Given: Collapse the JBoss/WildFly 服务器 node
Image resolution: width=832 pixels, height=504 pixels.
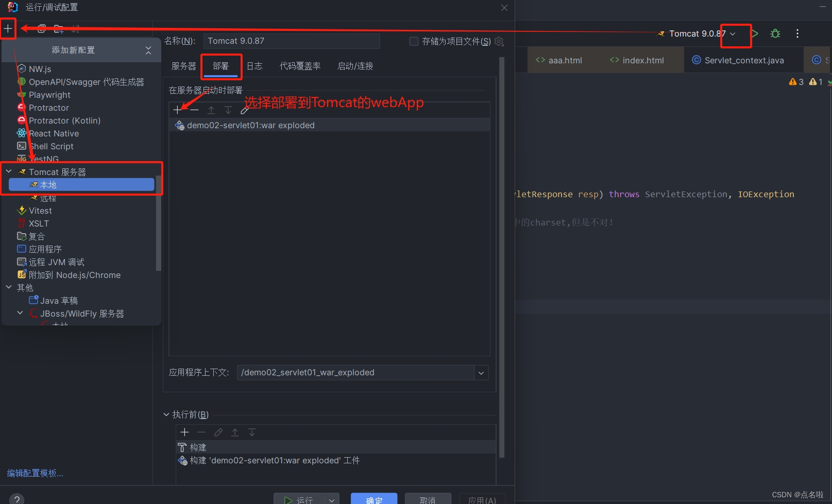Looking at the screenshot, I should (20, 313).
